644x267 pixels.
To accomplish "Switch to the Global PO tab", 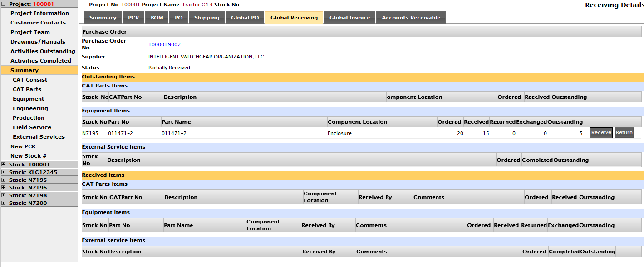I will tap(245, 18).
